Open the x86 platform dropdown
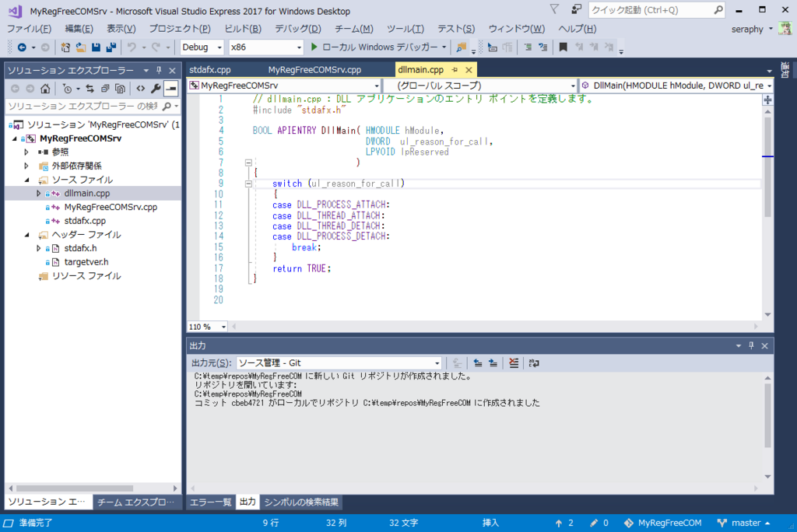Viewport: 797px width, 532px height. coord(265,47)
